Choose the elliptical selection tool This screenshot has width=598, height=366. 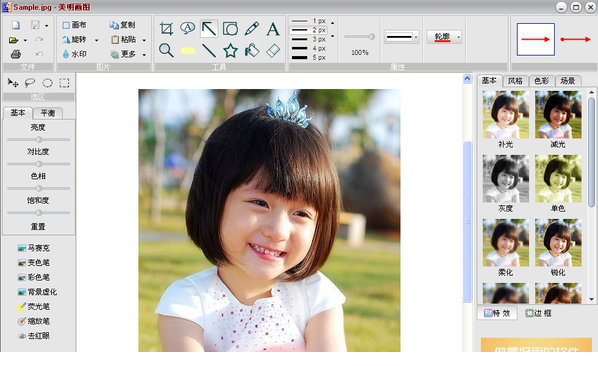coord(47,83)
